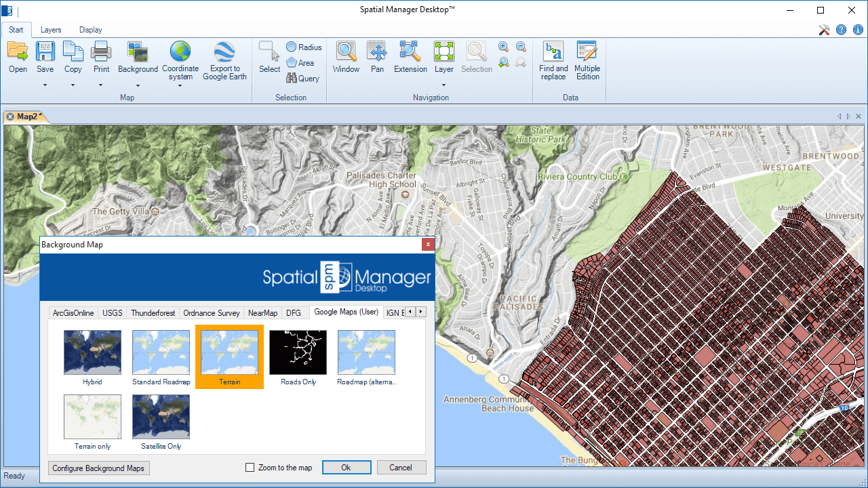This screenshot has height=488, width=868.
Task: Expand the Layer zoom dropdown arrow
Action: click(x=444, y=85)
